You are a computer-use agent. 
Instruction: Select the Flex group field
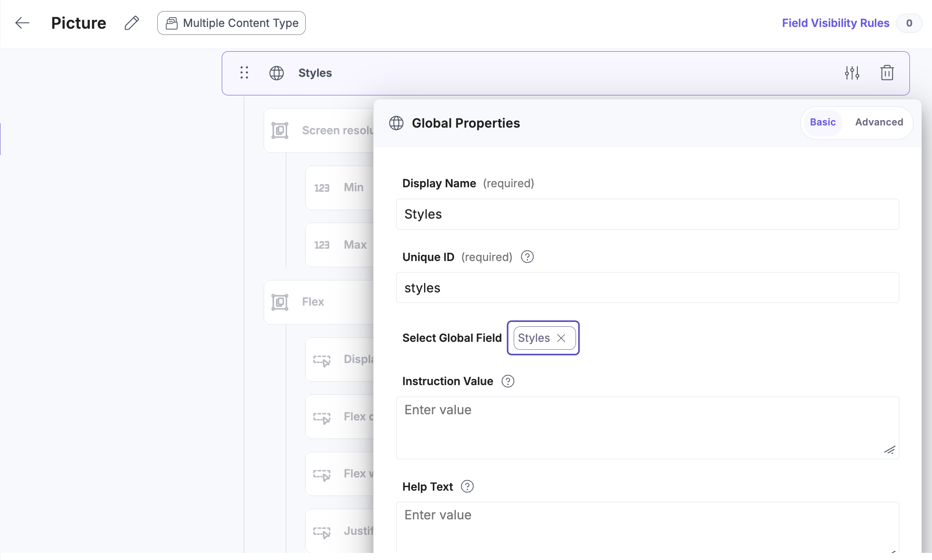click(319, 302)
